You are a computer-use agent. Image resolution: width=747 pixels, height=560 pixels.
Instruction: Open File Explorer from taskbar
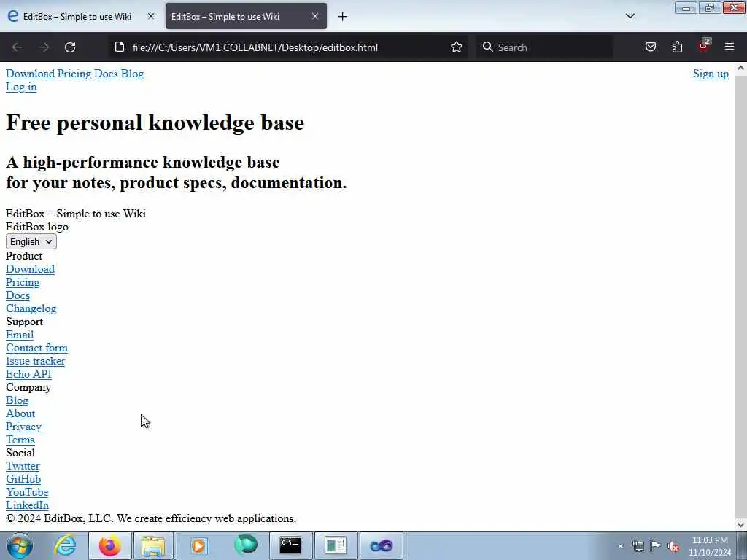(x=153, y=545)
